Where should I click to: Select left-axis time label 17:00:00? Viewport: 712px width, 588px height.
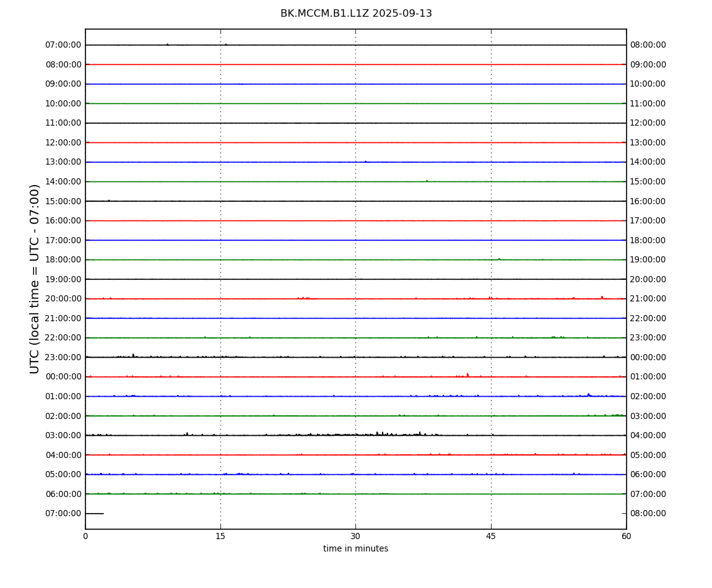64,240
